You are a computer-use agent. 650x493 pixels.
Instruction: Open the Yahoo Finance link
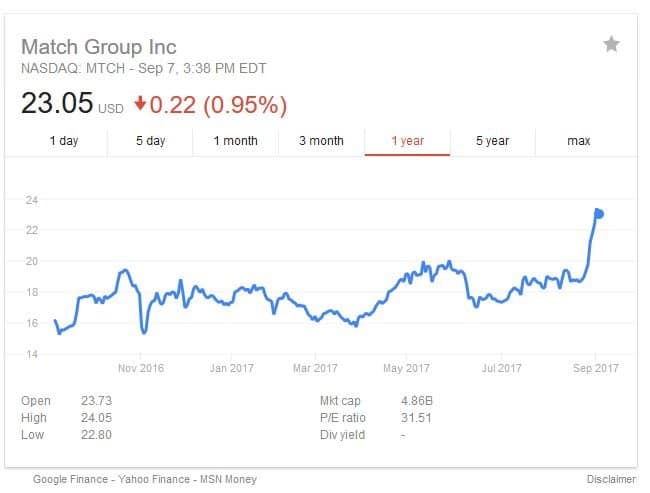click(154, 479)
